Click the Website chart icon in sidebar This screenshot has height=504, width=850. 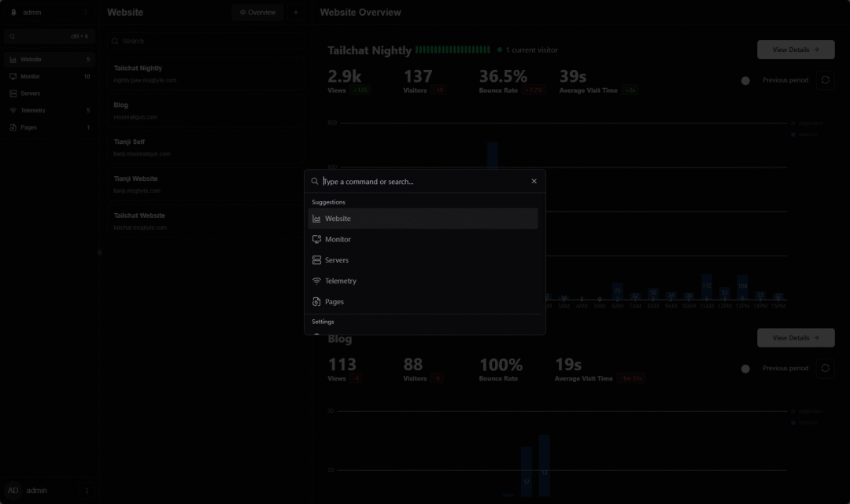pos(13,60)
